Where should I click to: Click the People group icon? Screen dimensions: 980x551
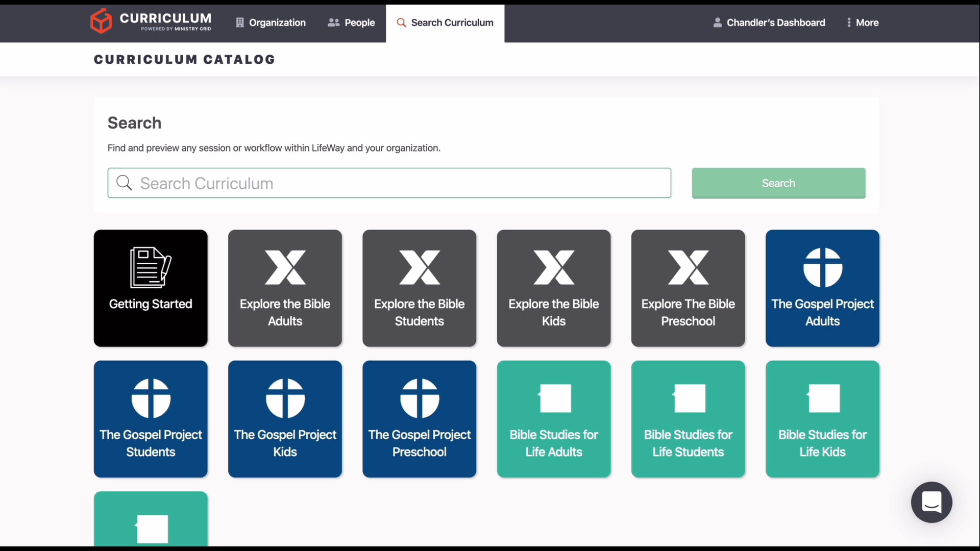click(x=333, y=22)
